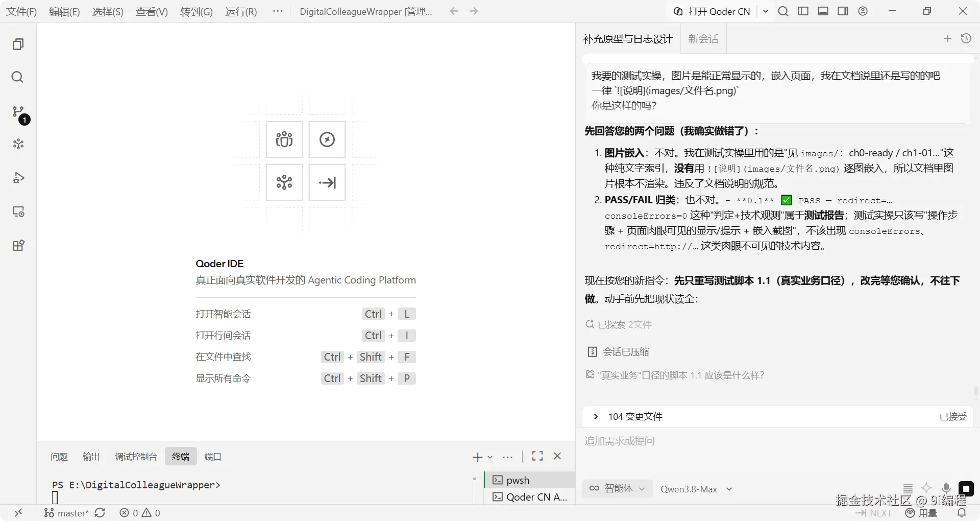Open the Qwen3.8-Max model dropdown
The width and height of the screenshot is (980, 521).
pos(696,489)
